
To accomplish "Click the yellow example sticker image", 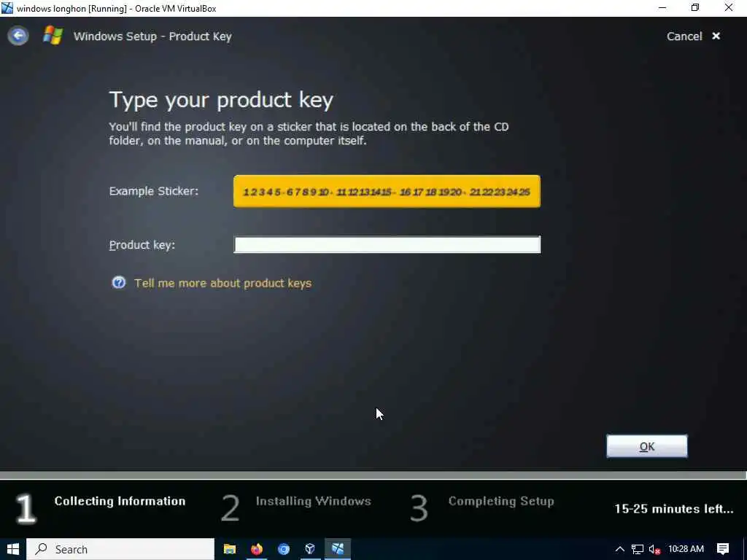I will point(387,192).
